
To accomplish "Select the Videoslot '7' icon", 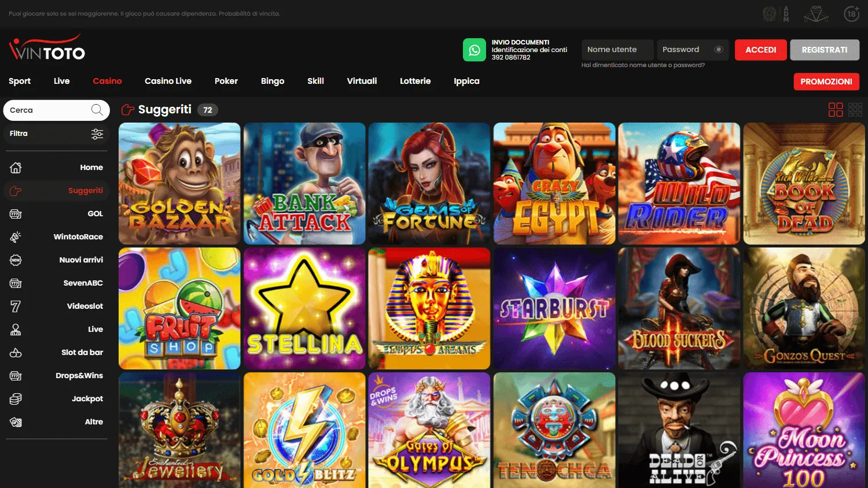I will pos(16,306).
